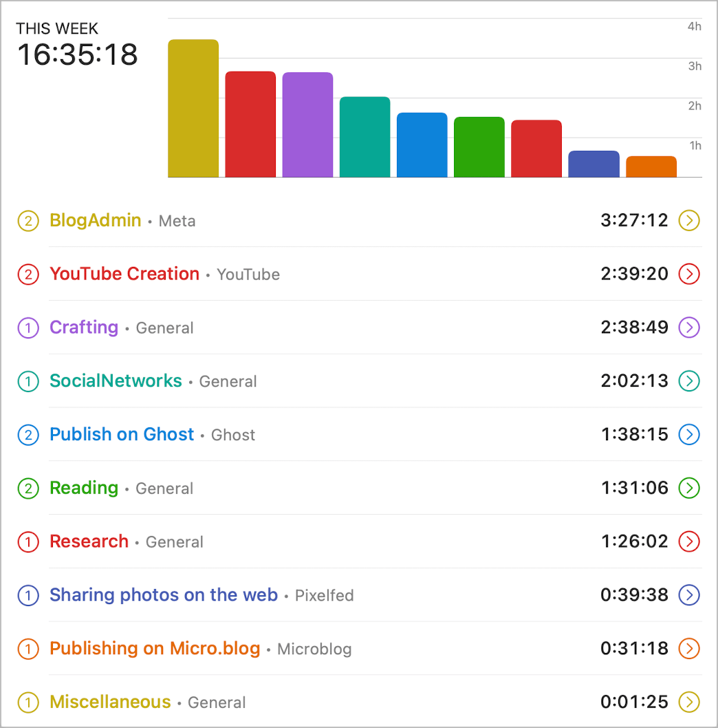This screenshot has width=718, height=728.
Task: Click the red "1" badge beside Research
Action: pos(28,542)
